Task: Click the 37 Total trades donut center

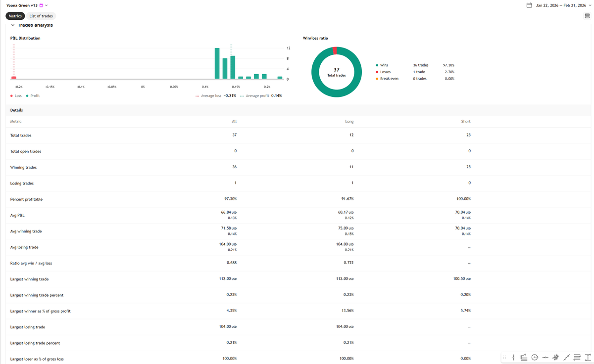Action: (x=337, y=72)
